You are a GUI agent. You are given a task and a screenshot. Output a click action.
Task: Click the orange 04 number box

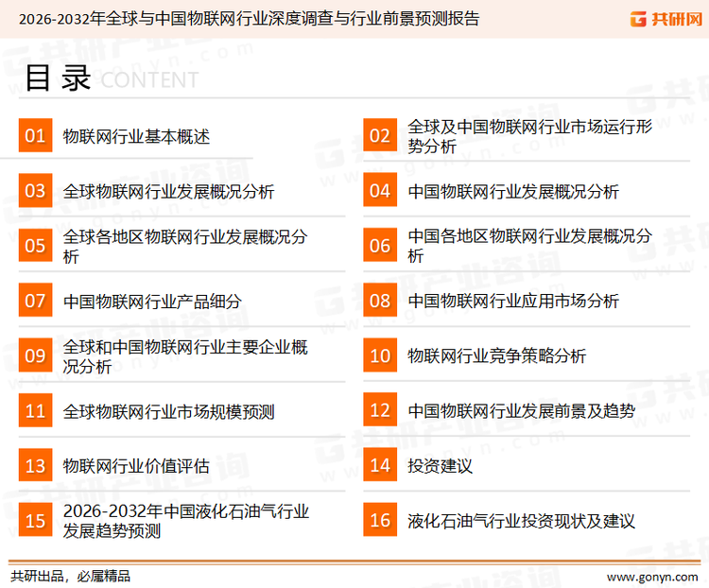coord(380,190)
